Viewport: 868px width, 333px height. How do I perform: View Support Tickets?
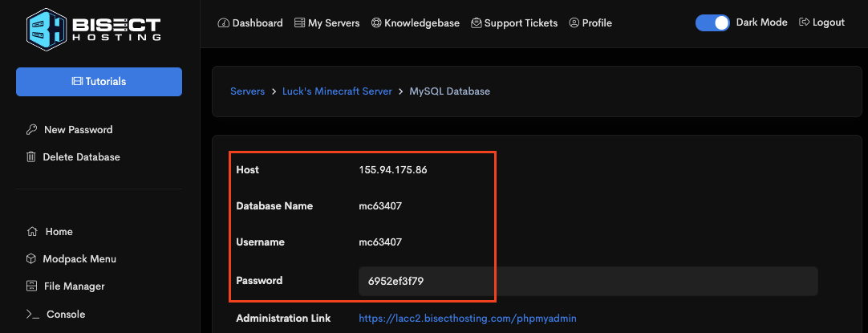pos(514,23)
